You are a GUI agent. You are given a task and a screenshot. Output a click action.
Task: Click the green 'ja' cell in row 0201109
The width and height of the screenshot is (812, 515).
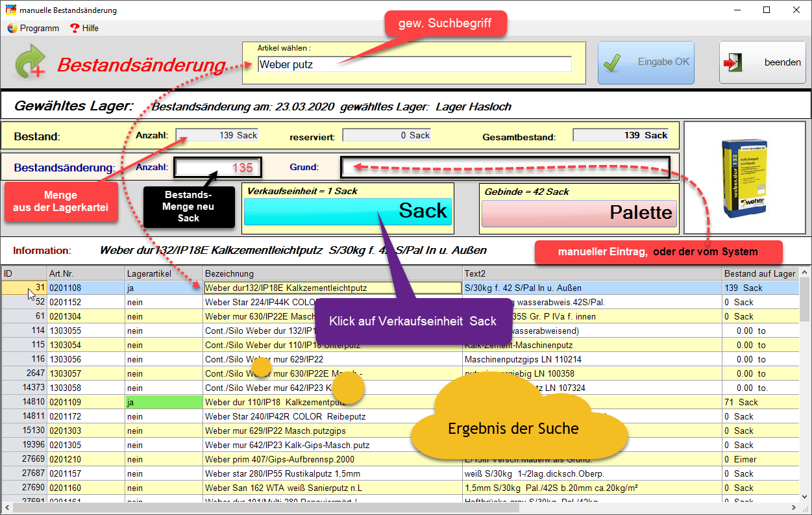[x=164, y=402]
